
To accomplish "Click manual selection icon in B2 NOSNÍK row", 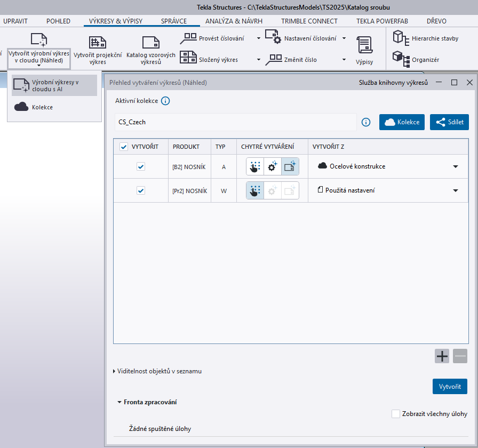I will tap(255, 166).
